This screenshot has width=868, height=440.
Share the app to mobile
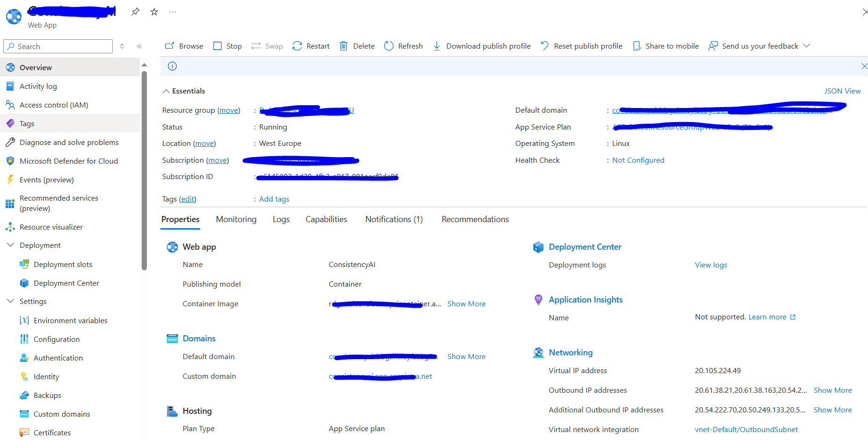tap(665, 46)
